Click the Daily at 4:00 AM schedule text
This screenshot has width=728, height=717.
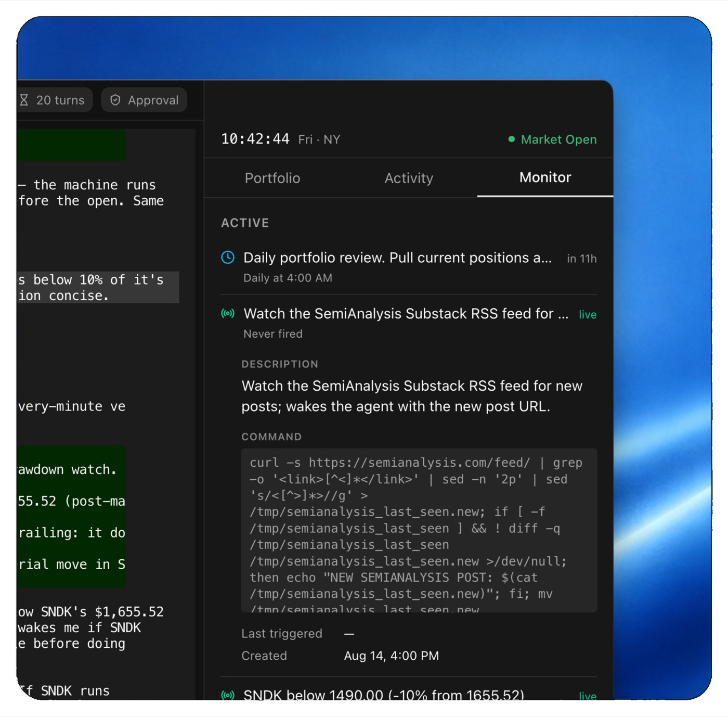(288, 278)
